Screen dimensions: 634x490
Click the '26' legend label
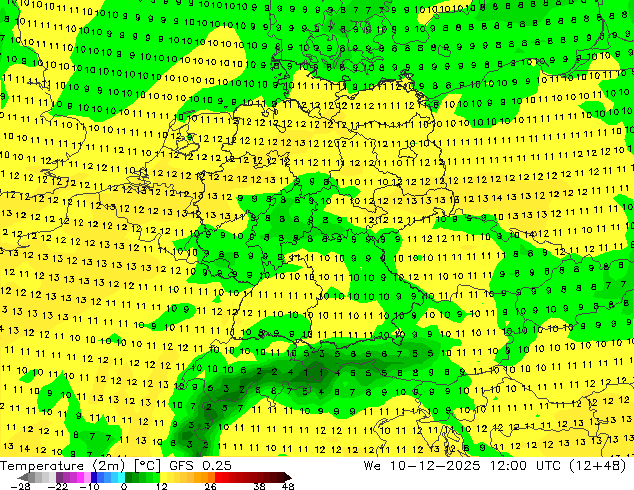click(x=210, y=486)
